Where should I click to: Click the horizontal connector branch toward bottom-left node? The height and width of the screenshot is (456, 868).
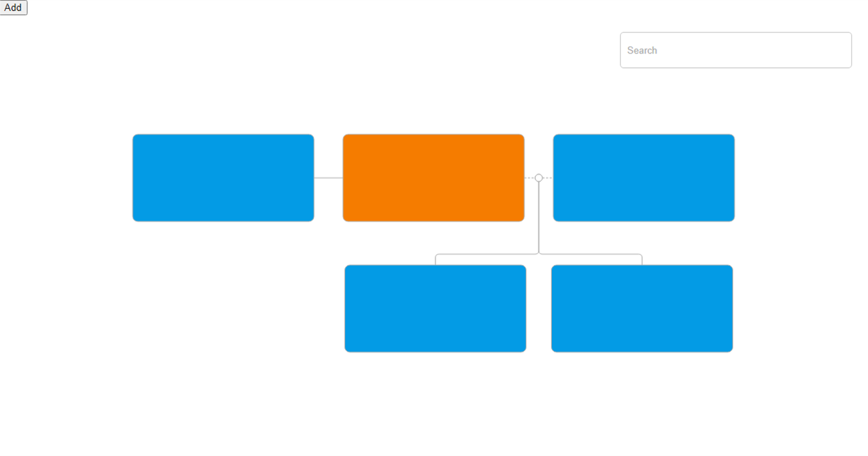(485, 254)
